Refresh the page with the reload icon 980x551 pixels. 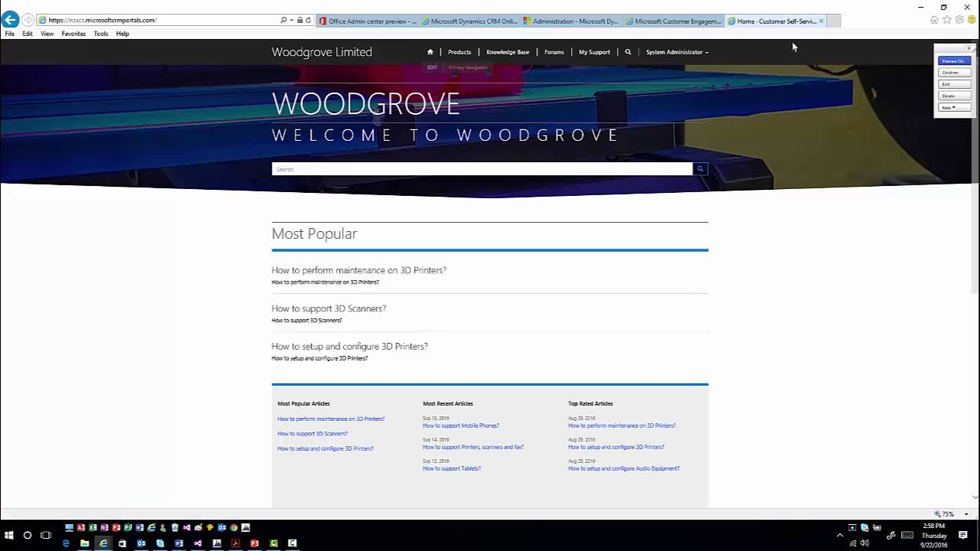pyautogui.click(x=308, y=20)
